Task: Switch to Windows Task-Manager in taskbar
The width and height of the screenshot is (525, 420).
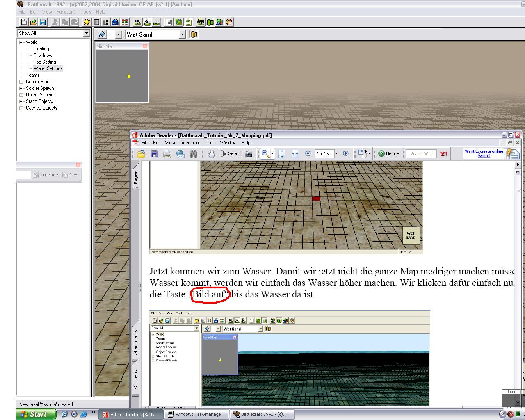Action: pyautogui.click(x=196, y=414)
